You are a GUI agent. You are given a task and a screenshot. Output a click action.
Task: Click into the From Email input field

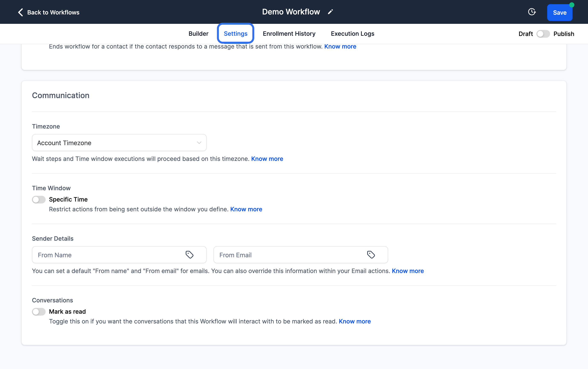[301, 255]
